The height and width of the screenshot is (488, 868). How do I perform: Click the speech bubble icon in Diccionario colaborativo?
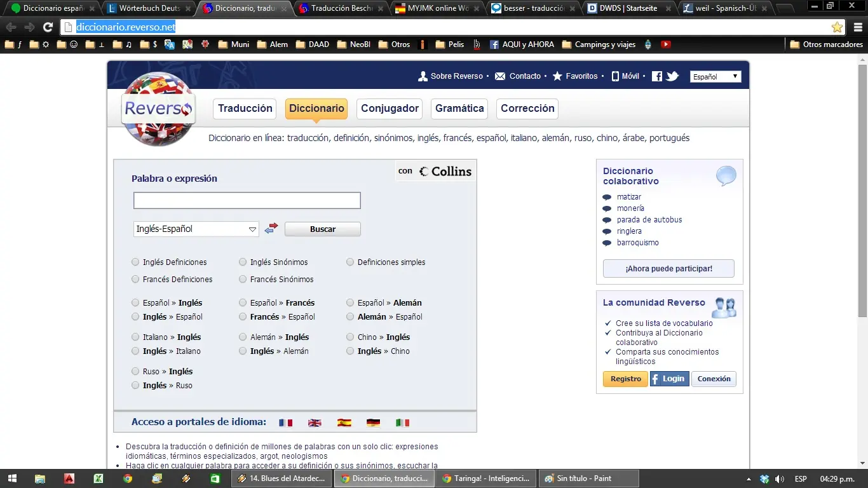726,176
